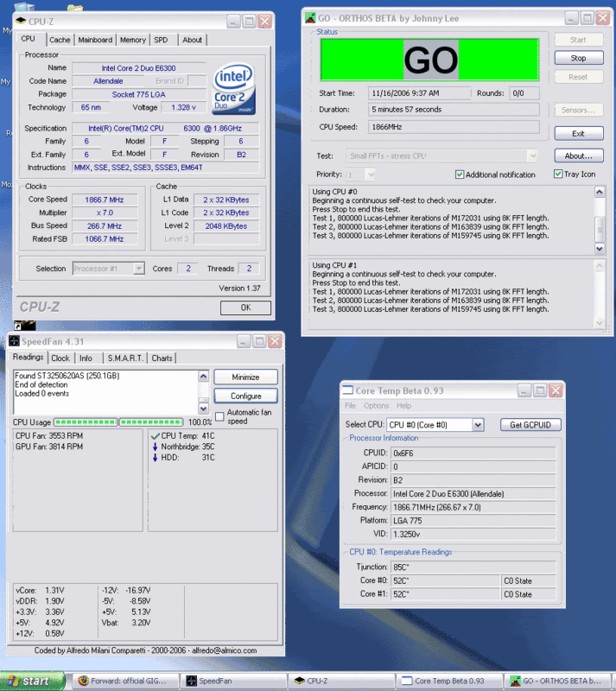Click the Stop button in ORTHOS
The height and width of the screenshot is (691, 616).
579,58
